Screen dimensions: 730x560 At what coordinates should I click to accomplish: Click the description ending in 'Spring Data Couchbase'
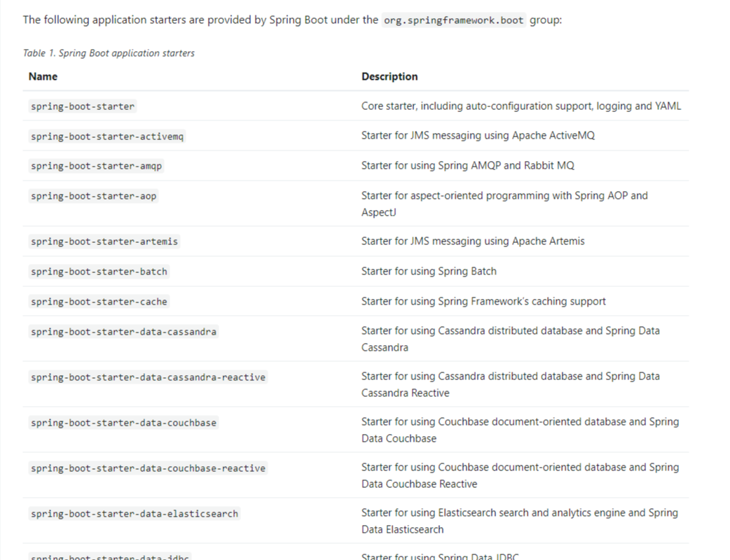[x=520, y=430]
